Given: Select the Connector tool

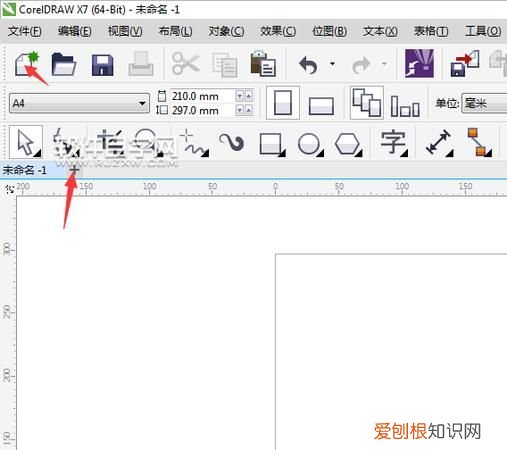Looking at the screenshot, I should [x=479, y=143].
